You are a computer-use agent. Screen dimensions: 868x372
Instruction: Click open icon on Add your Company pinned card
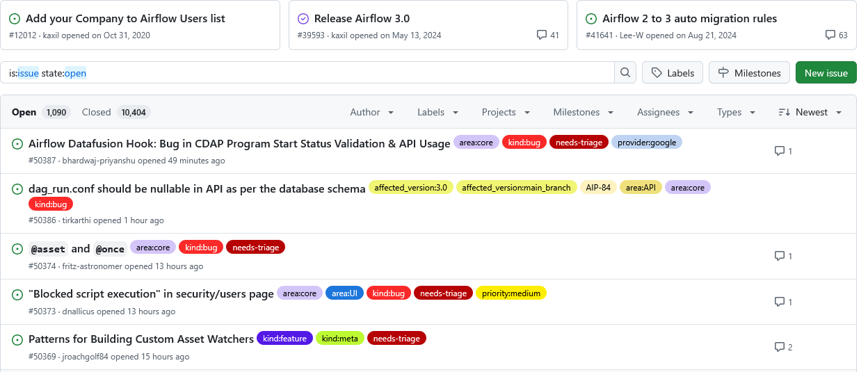[x=15, y=19]
